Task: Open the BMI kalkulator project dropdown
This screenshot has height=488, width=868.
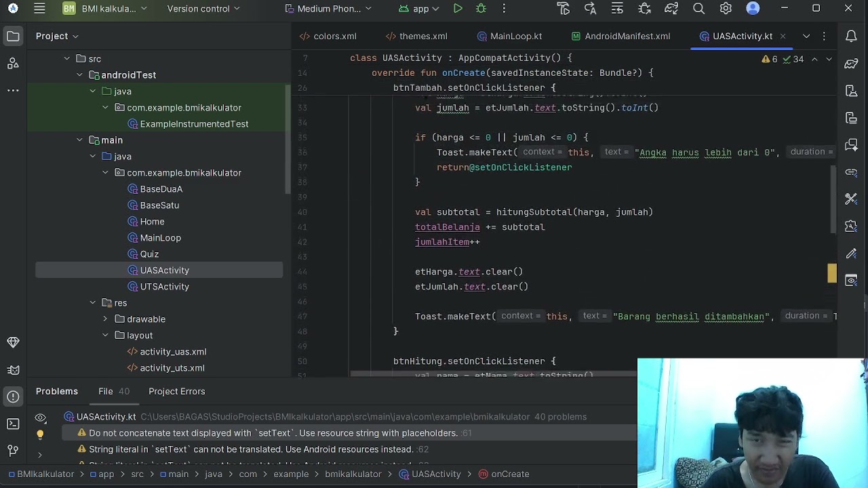Action: [104, 9]
